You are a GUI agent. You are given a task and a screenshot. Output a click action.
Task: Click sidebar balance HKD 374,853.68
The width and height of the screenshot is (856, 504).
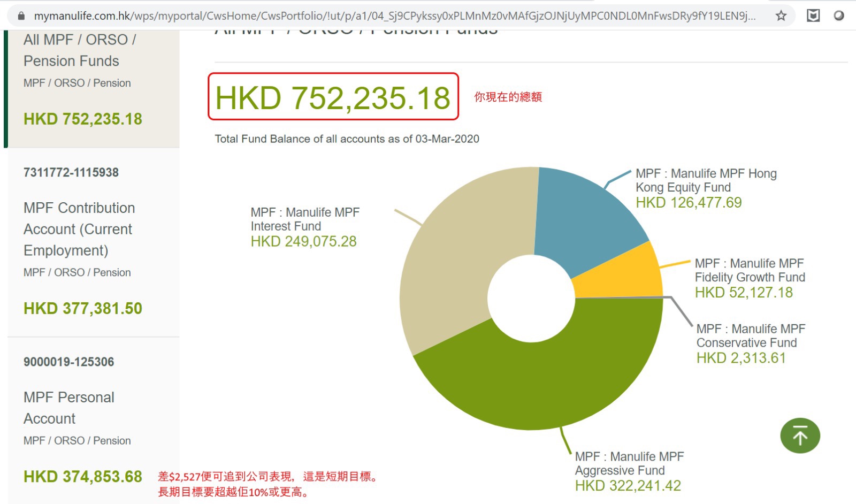[83, 476]
